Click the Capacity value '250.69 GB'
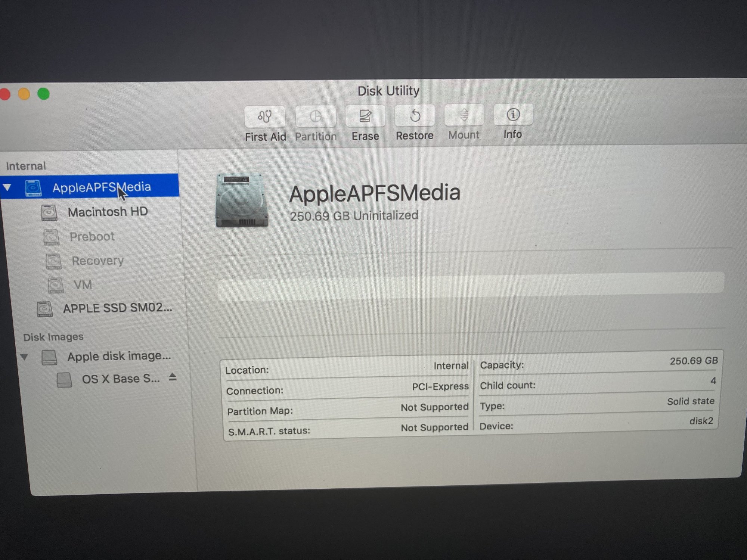Viewport: 747px width, 560px height. [x=694, y=361]
